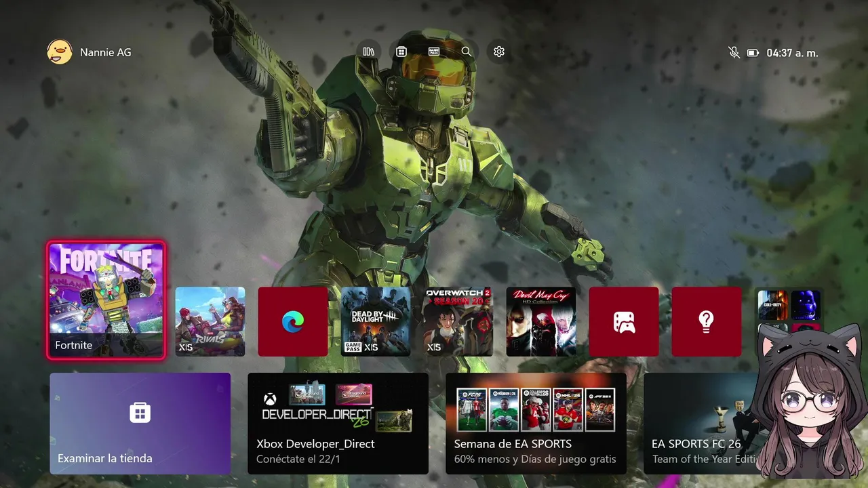Open the Nannie AG profile name
This screenshot has height=488, width=868.
106,52
